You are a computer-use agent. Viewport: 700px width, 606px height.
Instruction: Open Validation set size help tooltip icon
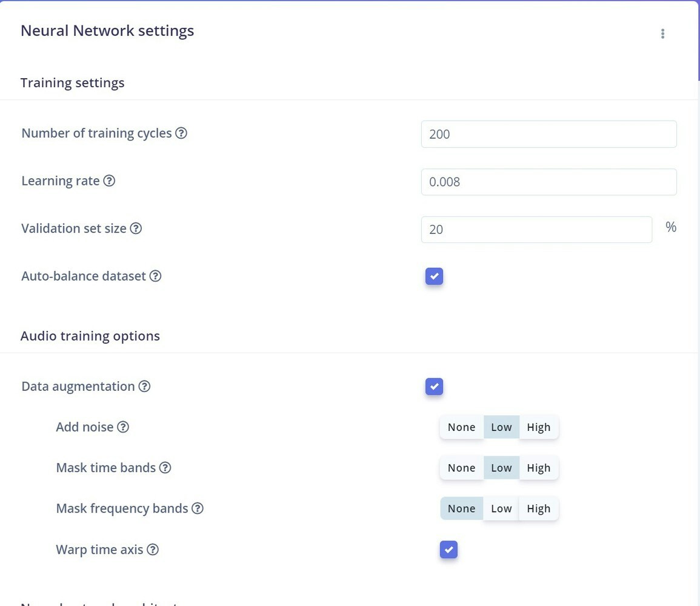tap(136, 228)
